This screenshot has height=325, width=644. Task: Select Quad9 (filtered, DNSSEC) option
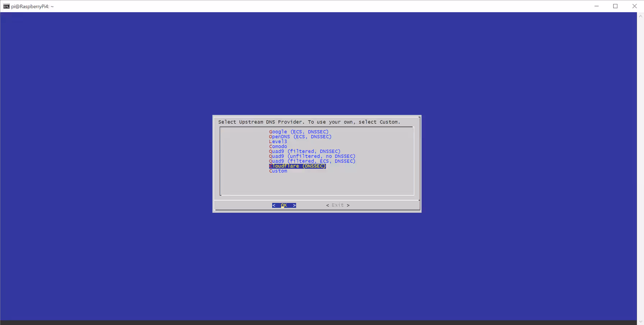pos(304,151)
